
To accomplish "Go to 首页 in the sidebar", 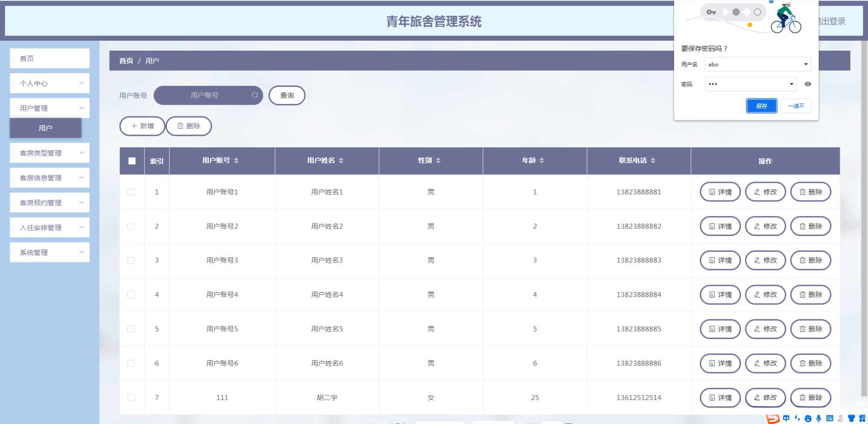I will click(50, 58).
